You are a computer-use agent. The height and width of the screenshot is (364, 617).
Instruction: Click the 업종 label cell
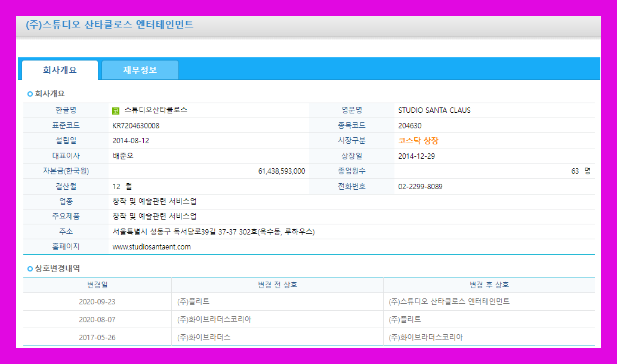66,202
